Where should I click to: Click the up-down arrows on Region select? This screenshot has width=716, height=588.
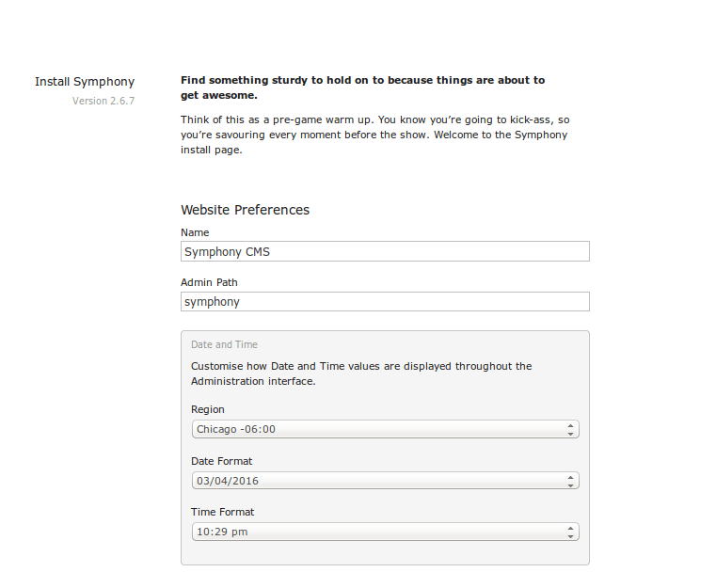[x=571, y=429]
